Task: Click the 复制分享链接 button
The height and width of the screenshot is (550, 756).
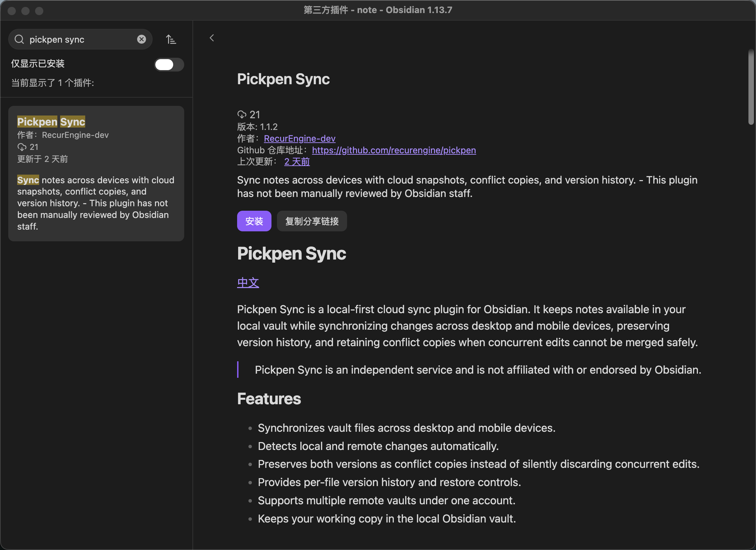Action: pyautogui.click(x=312, y=221)
